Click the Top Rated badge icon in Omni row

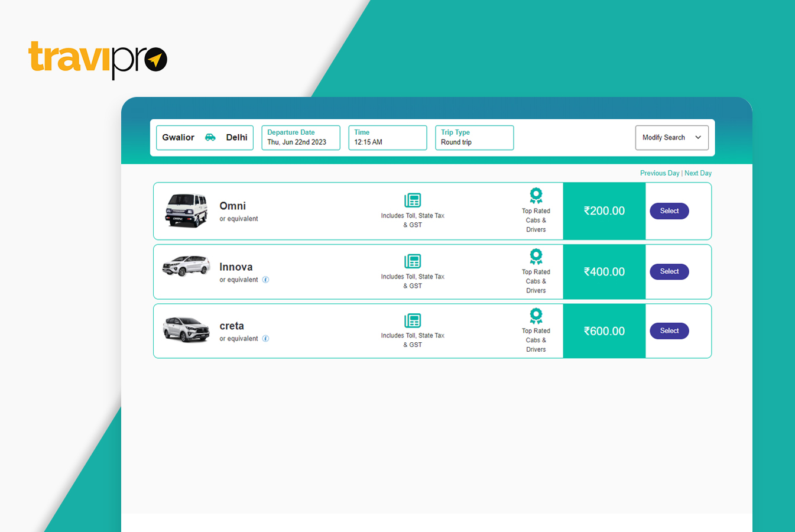coord(536,196)
